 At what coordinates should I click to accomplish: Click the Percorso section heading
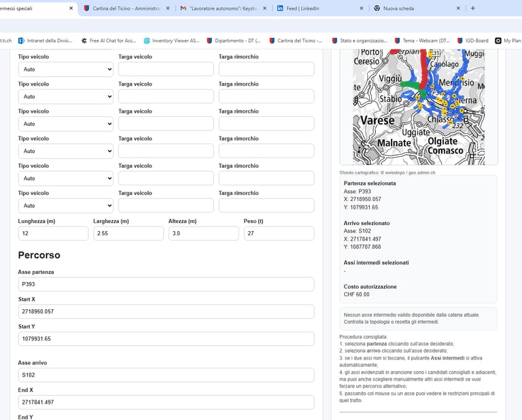coord(39,256)
